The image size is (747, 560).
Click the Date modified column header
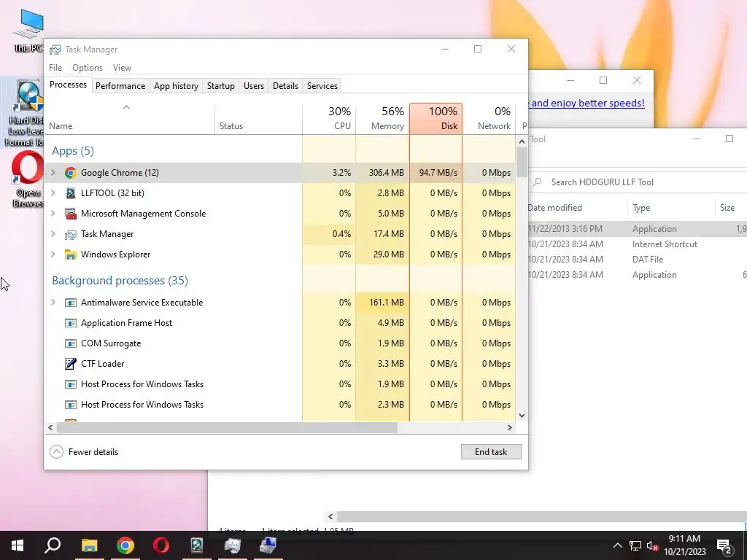pos(578,208)
